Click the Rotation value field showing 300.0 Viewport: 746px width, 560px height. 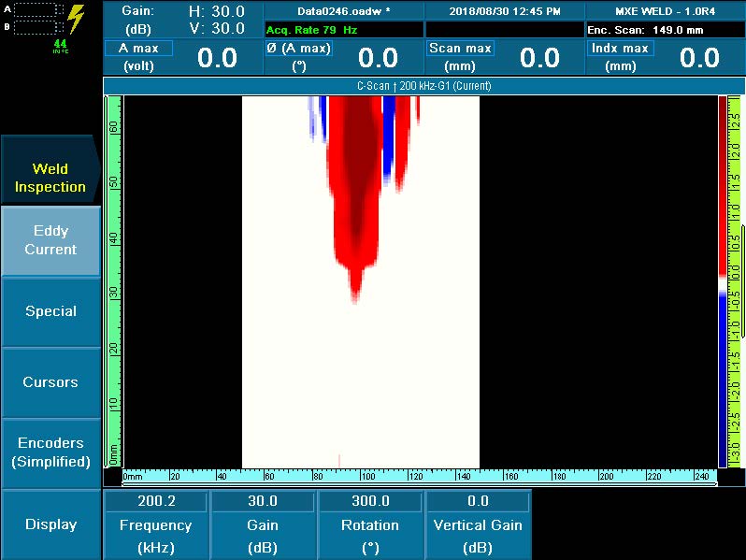370,501
